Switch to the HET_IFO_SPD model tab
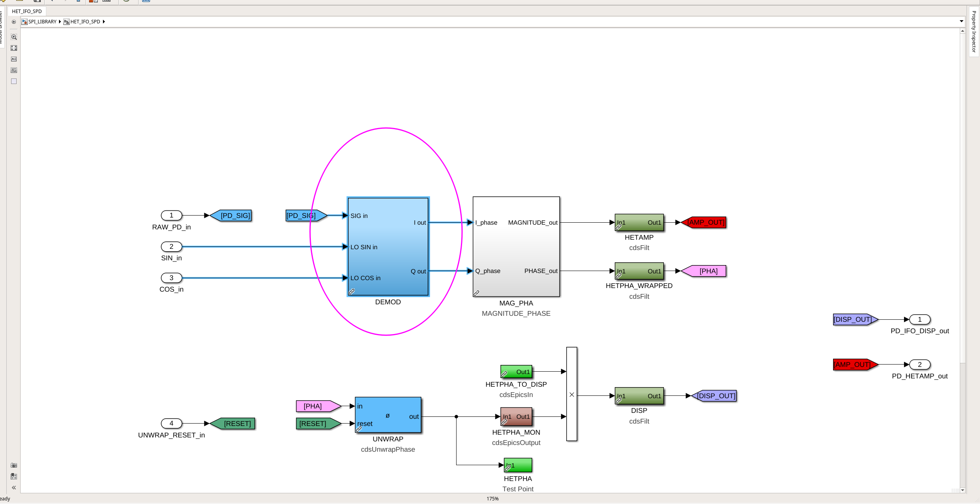 pyautogui.click(x=27, y=11)
